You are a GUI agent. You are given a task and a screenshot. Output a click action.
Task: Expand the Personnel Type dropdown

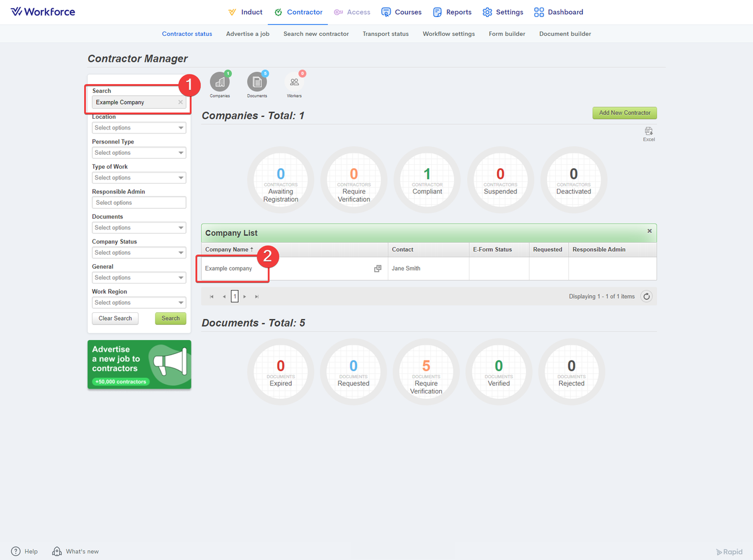tap(139, 152)
